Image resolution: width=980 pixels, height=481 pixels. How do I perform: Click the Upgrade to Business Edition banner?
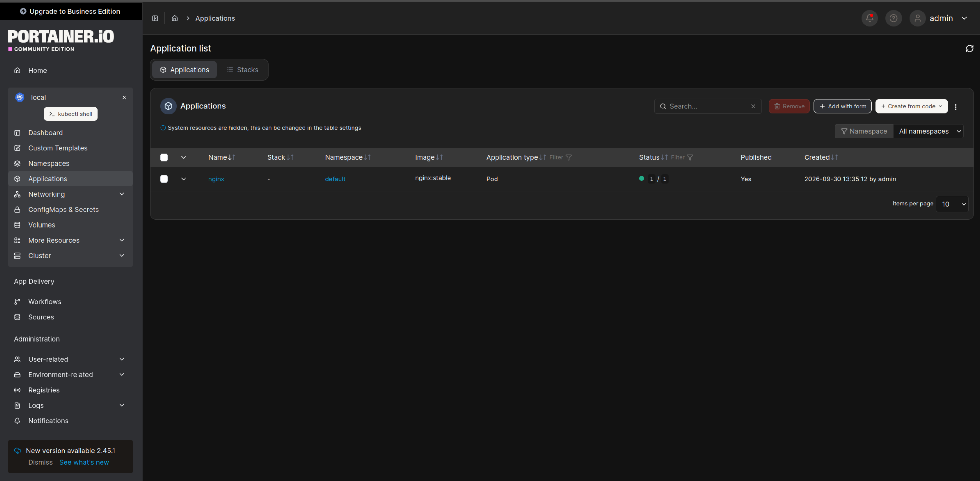[x=71, y=12]
